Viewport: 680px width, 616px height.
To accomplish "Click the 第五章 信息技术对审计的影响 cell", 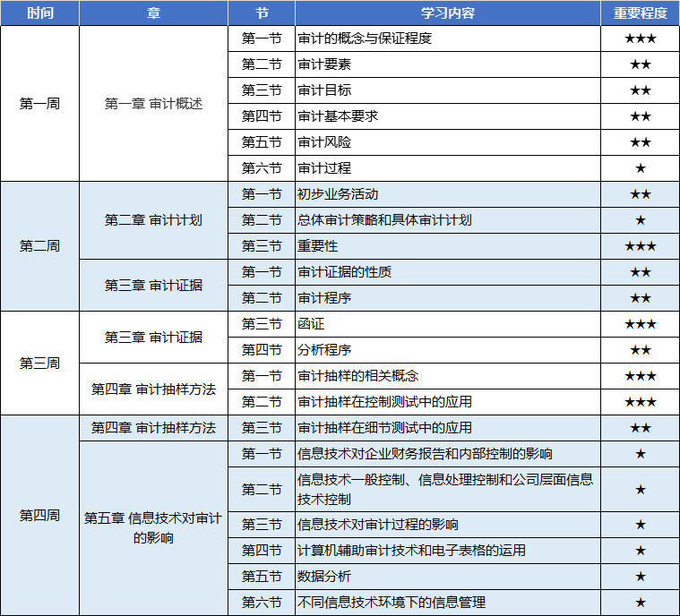I will pyautogui.click(x=153, y=528).
